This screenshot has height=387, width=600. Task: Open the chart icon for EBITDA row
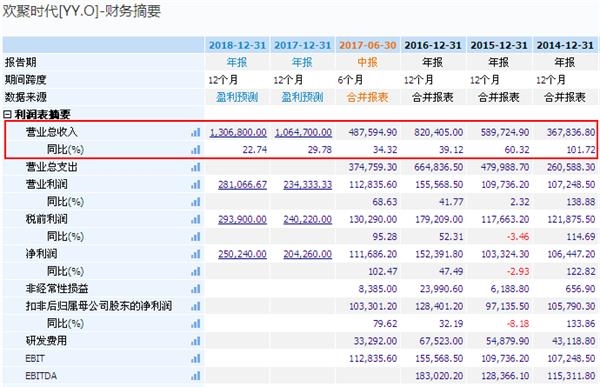click(196, 376)
